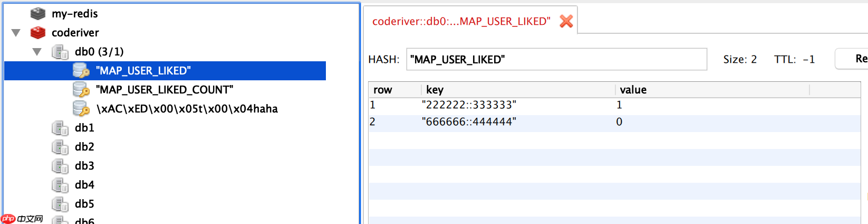Switch to the coderiver::db0 MAP_USER_LIKED tab
The width and height of the screenshot is (868, 224).
pos(461,21)
